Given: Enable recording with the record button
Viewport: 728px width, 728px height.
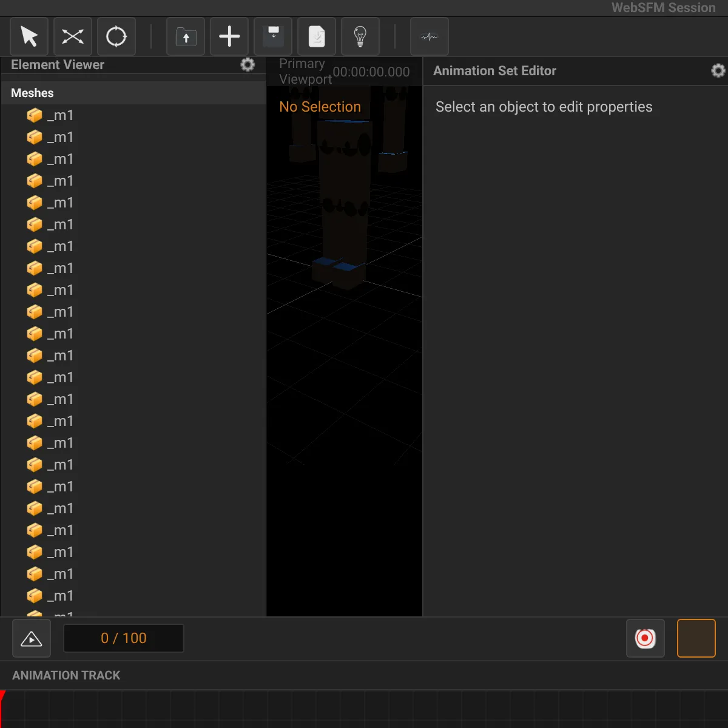Looking at the screenshot, I should (645, 638).
